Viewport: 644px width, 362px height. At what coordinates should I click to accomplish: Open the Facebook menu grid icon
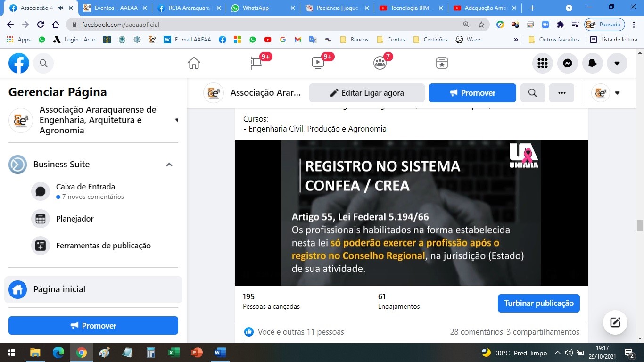tap(543, 63)
